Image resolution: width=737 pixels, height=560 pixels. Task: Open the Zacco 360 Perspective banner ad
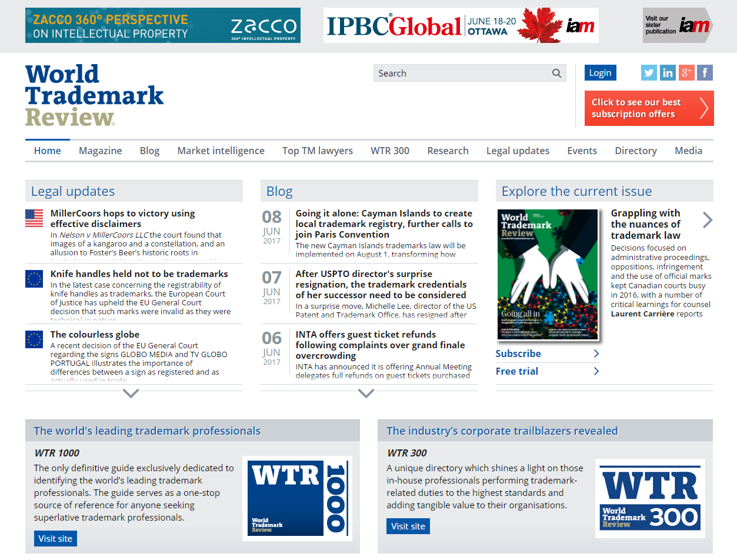pyautogui.click(x=163, y=25)
